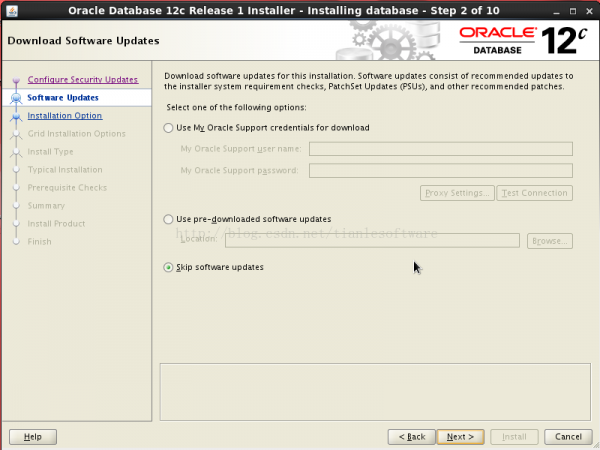Click the Location path field
Image resolution: width=600 pixels, height=450 pixels.
tap(372, 241)
